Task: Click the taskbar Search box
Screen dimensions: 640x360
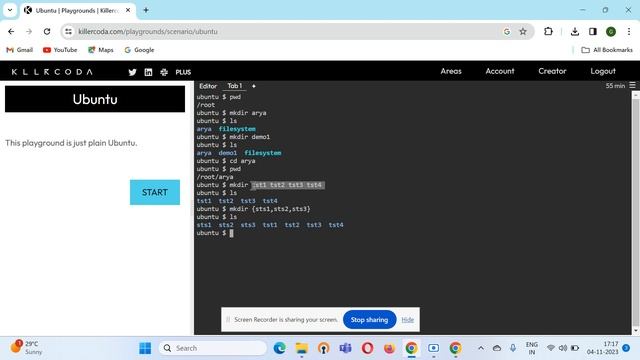Action: coord(213,348)
